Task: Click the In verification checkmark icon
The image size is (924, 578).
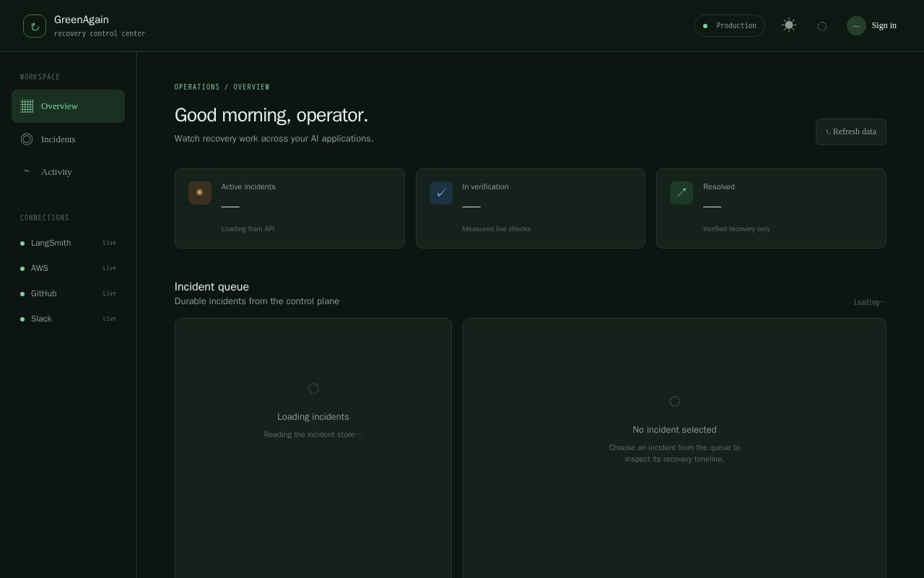Action: point(441,193)
